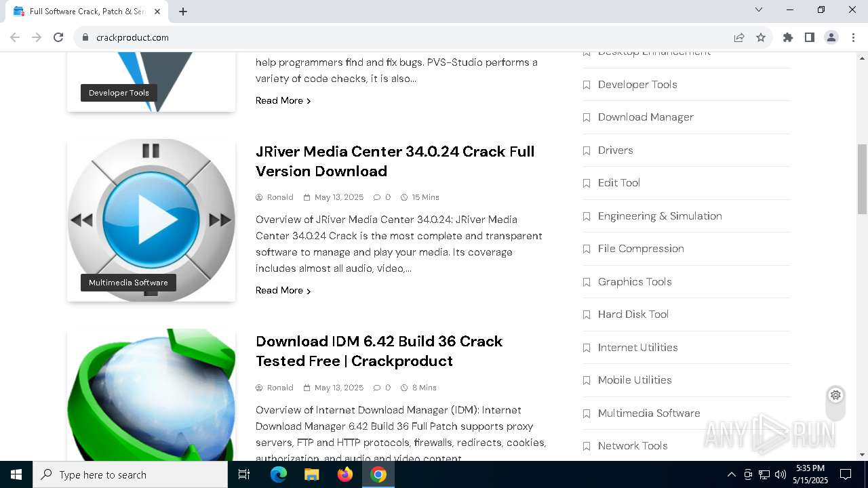This screenshot has height=488, width=868.
Task: Launch Microsoft Edge from taskbar
Action: [x=279, y=474]
